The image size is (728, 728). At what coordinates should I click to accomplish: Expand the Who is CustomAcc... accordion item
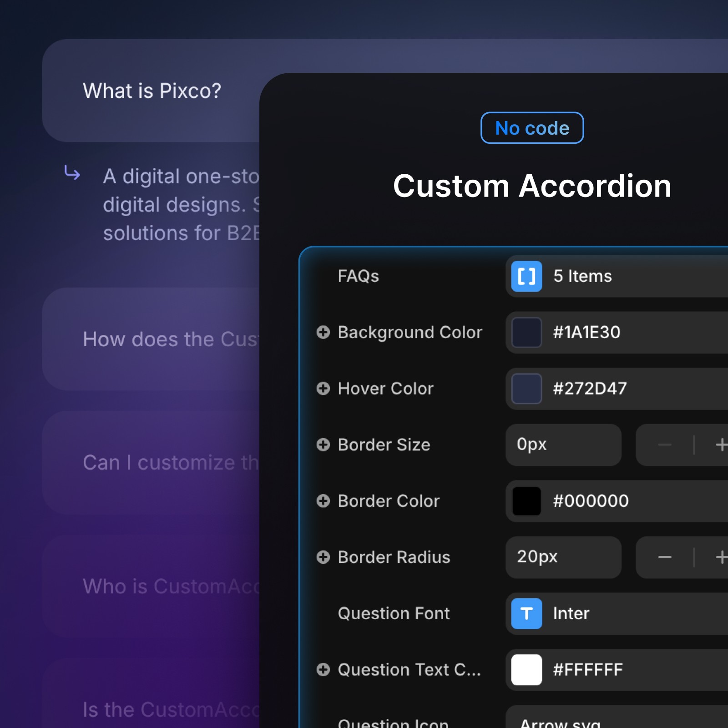pos(152,586)
